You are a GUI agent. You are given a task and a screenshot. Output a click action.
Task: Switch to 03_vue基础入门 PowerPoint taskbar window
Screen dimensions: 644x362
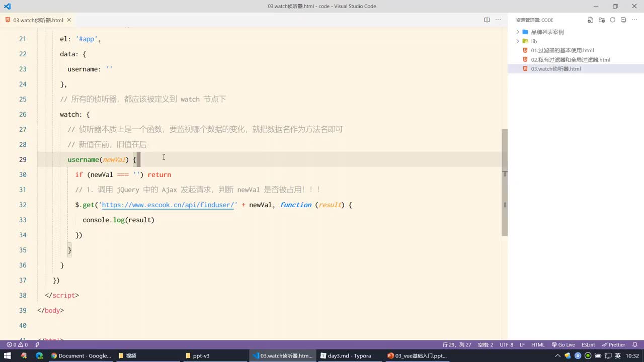(x=417, y=355)
